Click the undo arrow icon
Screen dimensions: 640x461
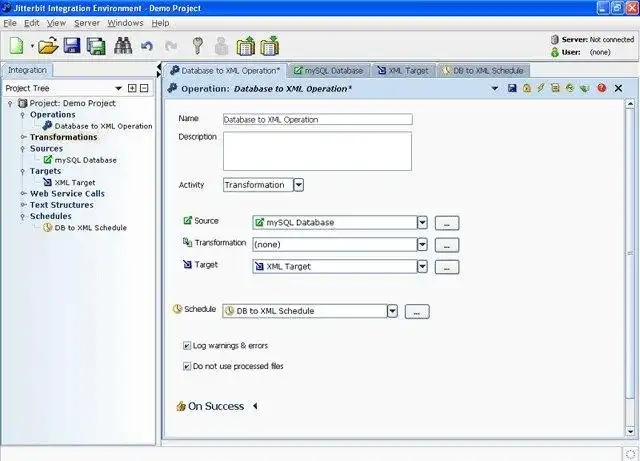(x=147, y=46)
